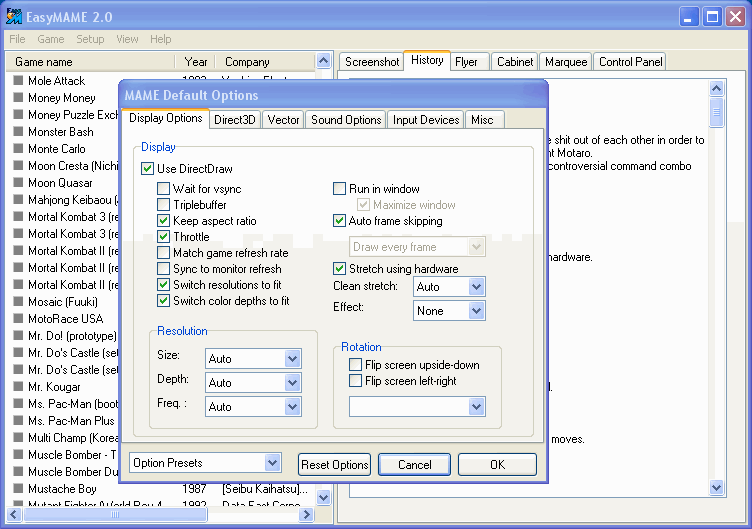Image resolution: width=752 pixels, height=529 pixels.
Task: Click the icon beside Mustache Boy
Action: click(18, 488)
